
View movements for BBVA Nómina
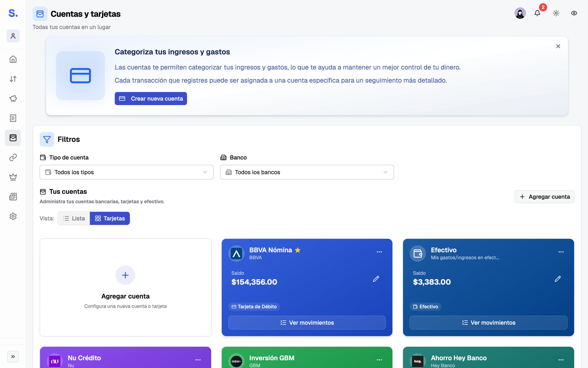pyautogui.click(x=307, y=322)
